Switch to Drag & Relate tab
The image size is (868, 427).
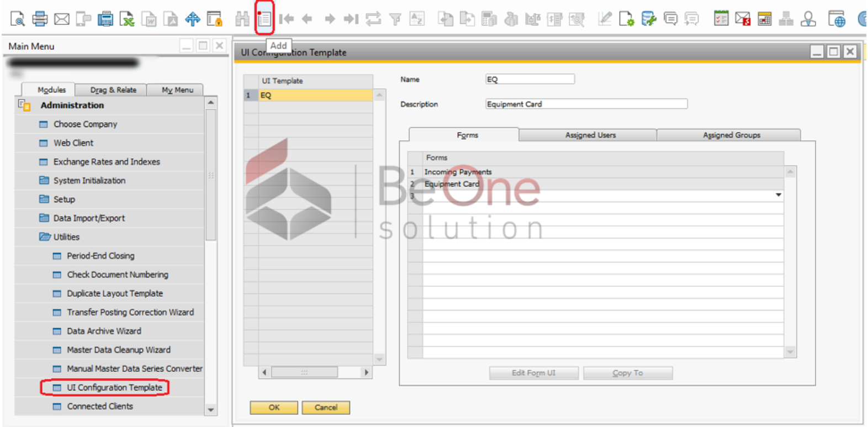point(113,89)
